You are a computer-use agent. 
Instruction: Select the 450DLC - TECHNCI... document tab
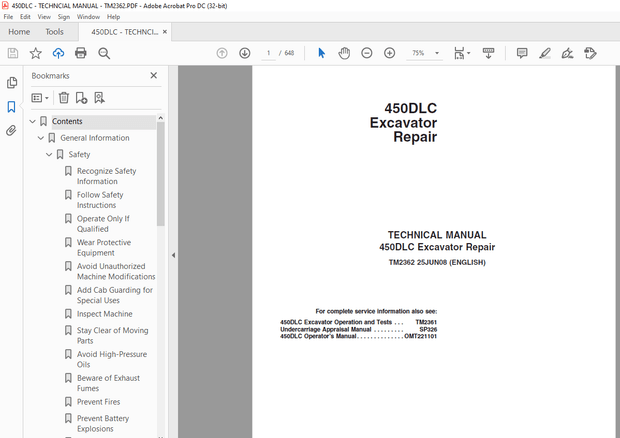click(x=125, y=32)
